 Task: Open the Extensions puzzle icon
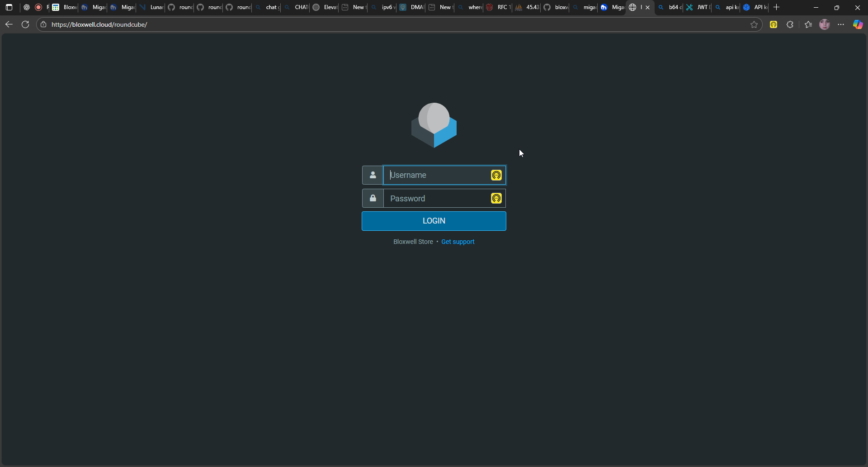[x=790, y=24]
